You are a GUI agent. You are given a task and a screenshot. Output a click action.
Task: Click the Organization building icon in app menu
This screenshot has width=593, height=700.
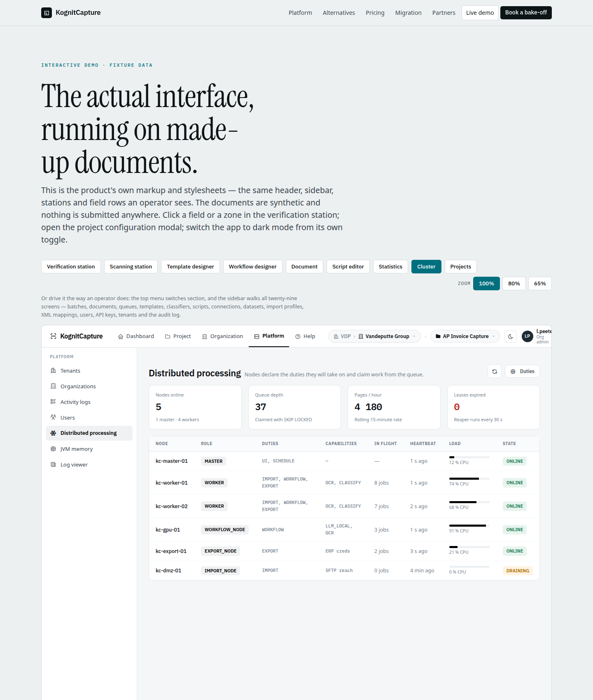tap(205, 336)
